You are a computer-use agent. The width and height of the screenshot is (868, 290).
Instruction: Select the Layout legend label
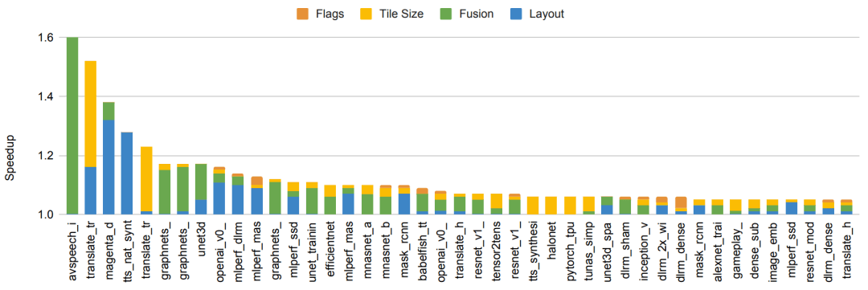coord(545,14)
